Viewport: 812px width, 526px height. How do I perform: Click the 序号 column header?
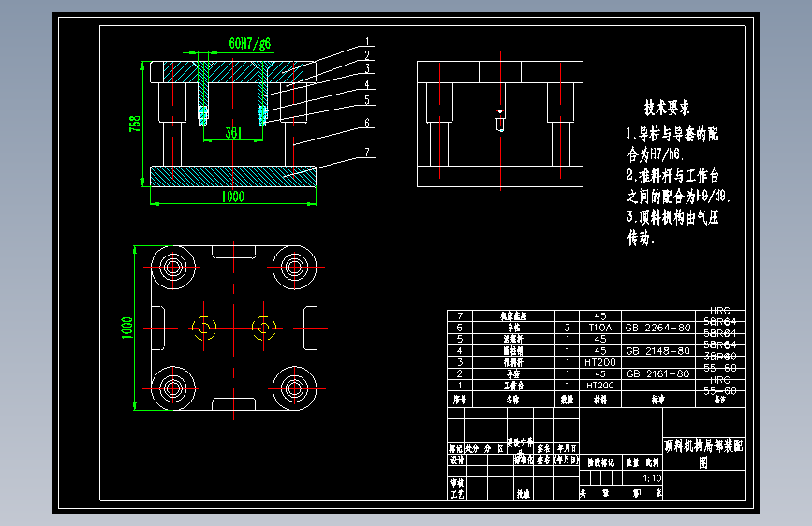pos(459,400)
